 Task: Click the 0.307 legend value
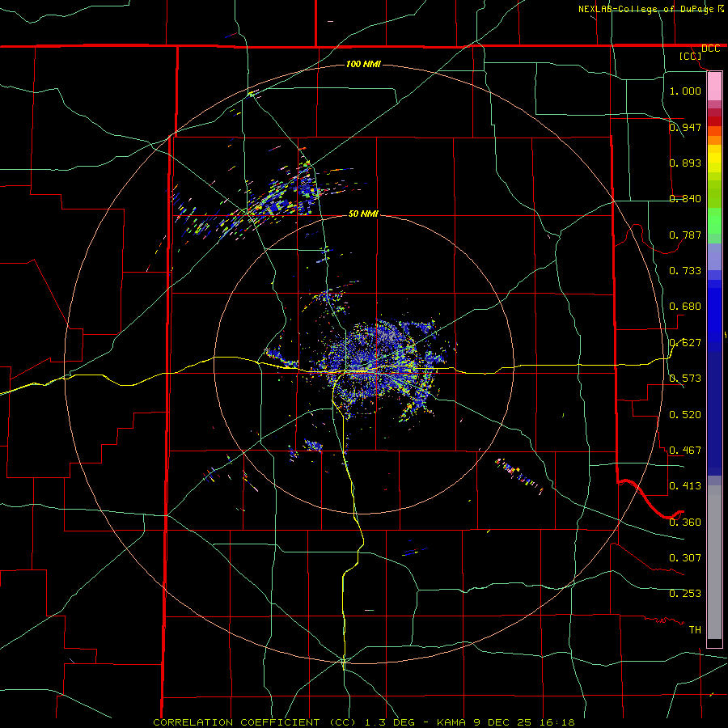685,557
